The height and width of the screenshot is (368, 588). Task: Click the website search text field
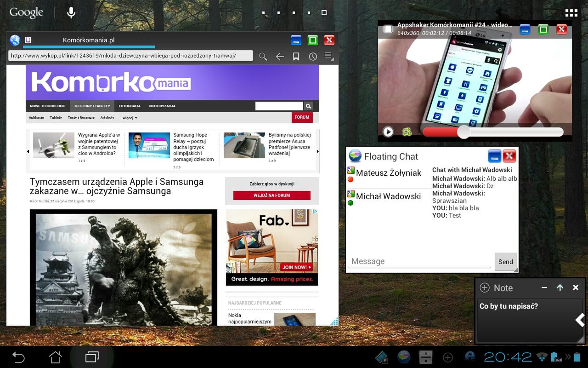[x=279, y=106]
